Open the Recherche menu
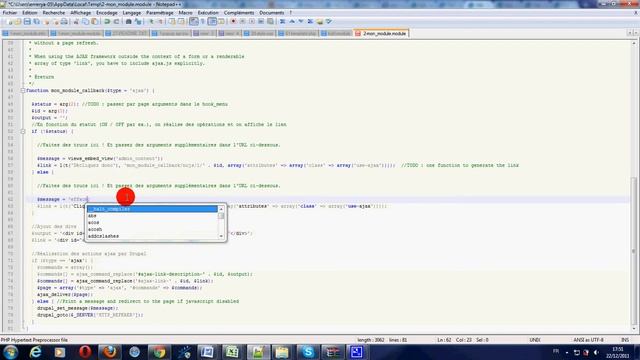The width and height of the screenshot is (640, 360). pyautogui.click(x=53, y=13)
